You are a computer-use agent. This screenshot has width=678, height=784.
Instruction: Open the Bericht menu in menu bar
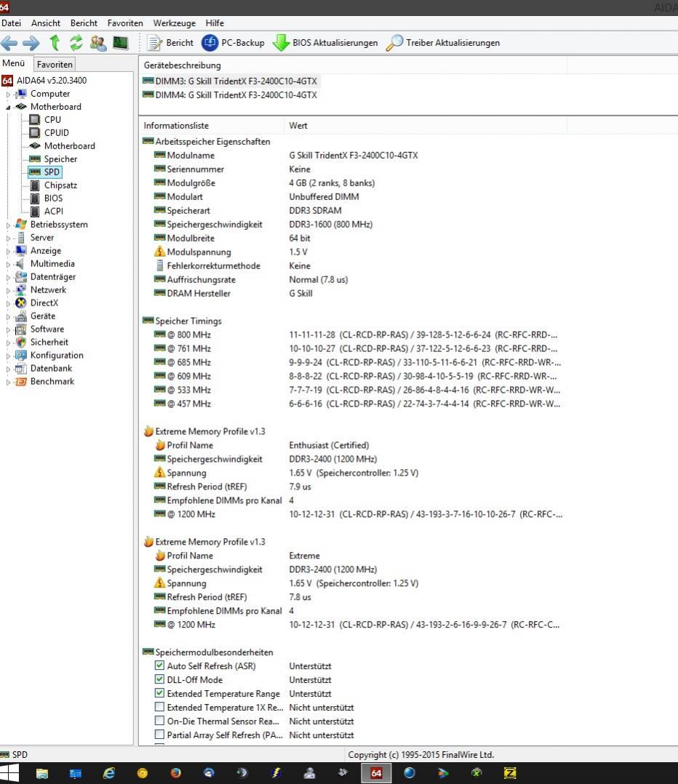click(x=84, y=23)
